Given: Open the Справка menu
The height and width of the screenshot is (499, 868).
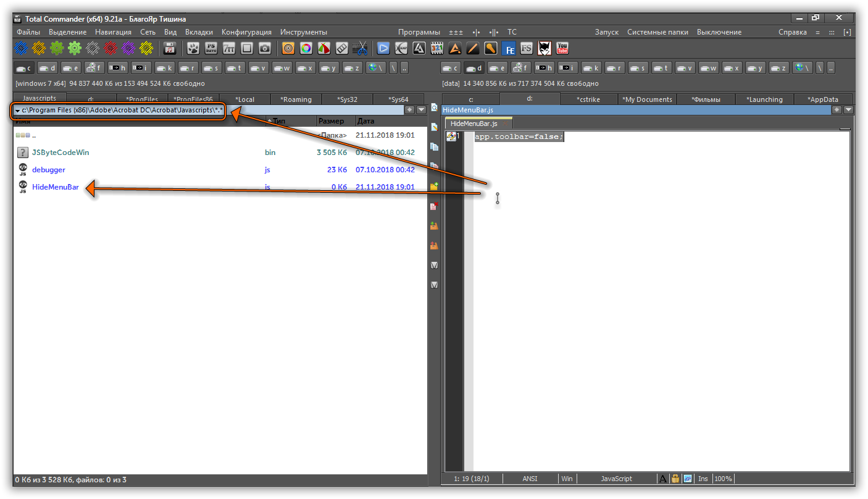Looking at the screenshot, I should point(792,32).
